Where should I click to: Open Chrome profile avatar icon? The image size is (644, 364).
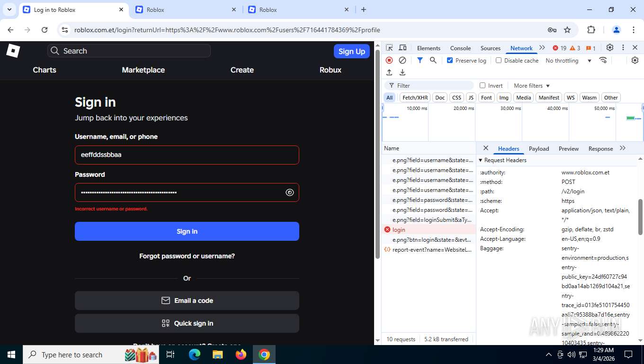tap(617, 30)
